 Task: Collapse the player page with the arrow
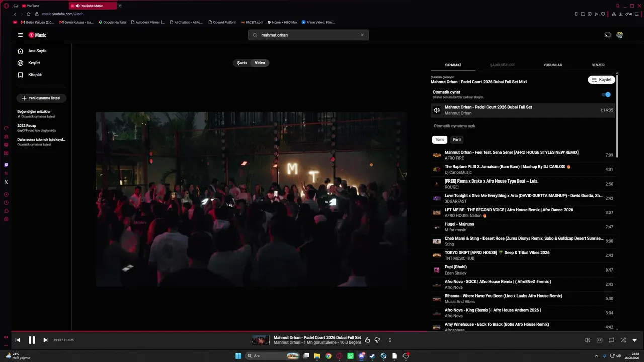pyautogui.click(x=634, y=340)
